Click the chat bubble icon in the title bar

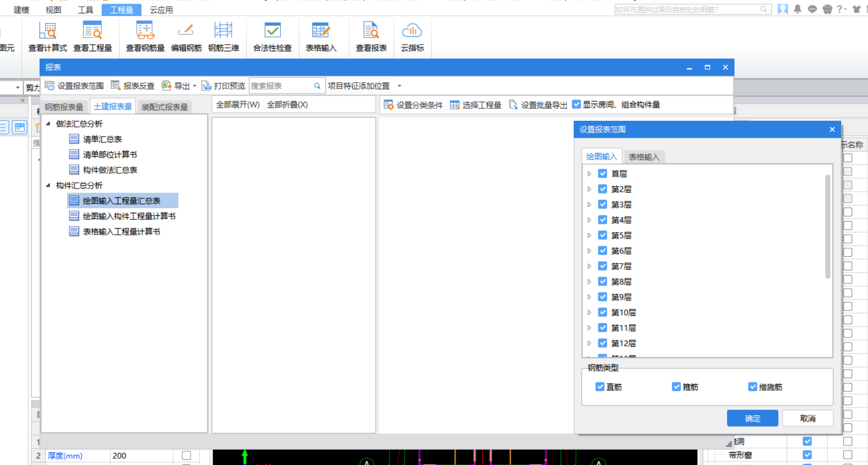[x=812, y=9]
